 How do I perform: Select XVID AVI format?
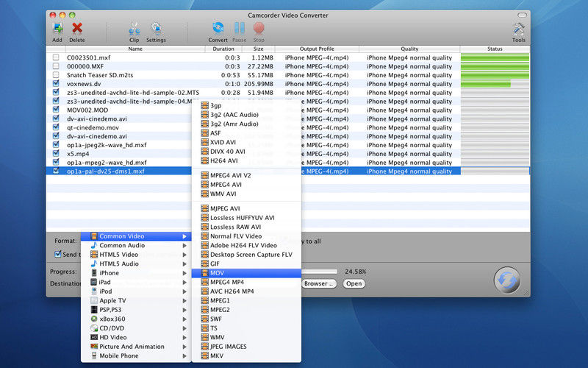click(246, 142)
